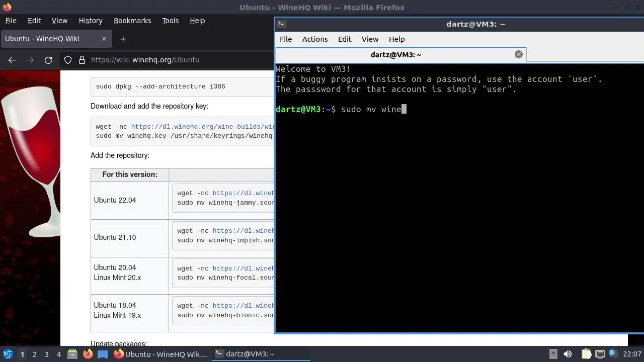Click the 'sudo dpkg --add-architecture i386' code
The width and height of the screenshot is (644, 362).
click(160, 86)
